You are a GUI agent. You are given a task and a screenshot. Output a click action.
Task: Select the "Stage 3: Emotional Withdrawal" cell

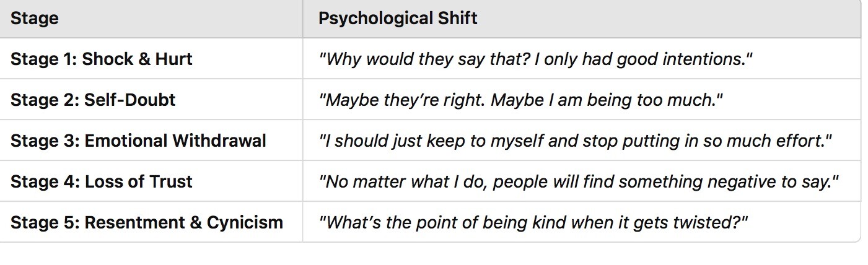point(138,141)
